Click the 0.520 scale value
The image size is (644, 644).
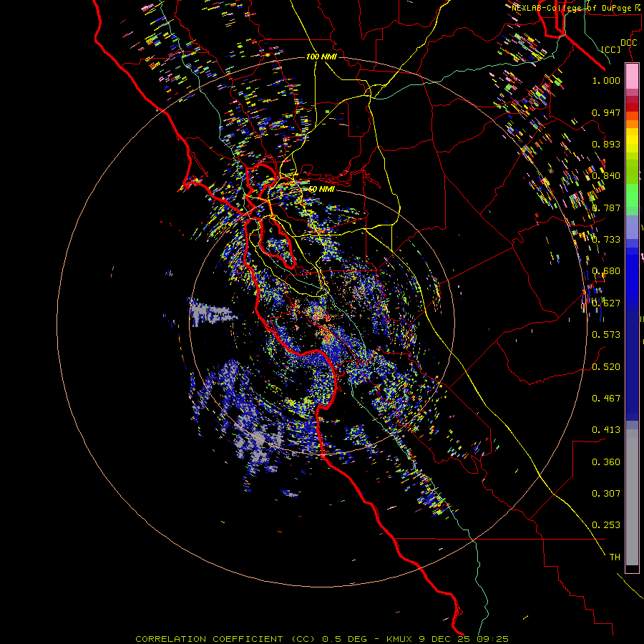[606, 367]
